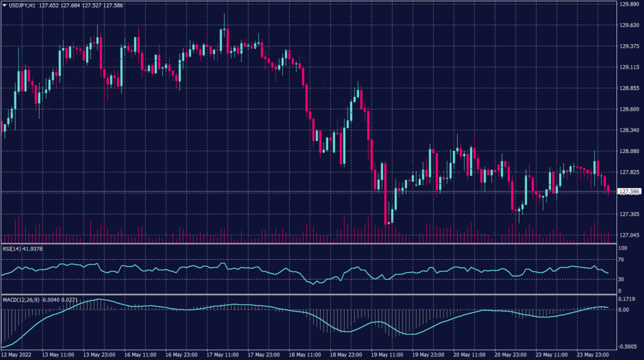Click the RSI 70 level scale label
644x360 pixels.
(x=622, y=259)
